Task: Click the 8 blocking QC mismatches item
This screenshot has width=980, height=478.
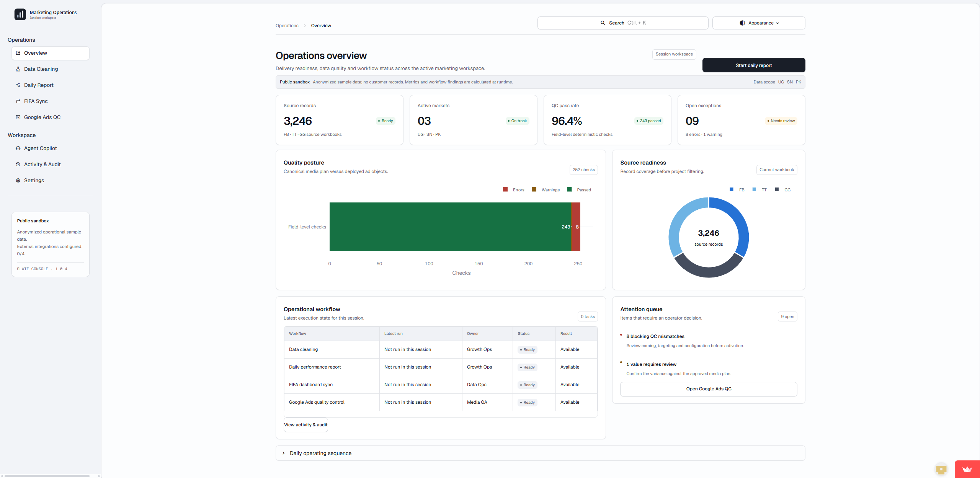Action: click(x=655, y=336)
